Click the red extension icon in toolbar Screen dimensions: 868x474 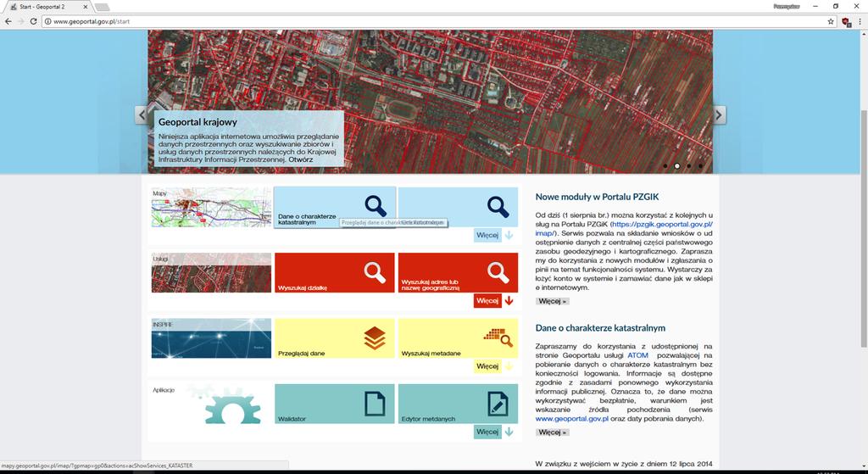click(x=846, y=22)
